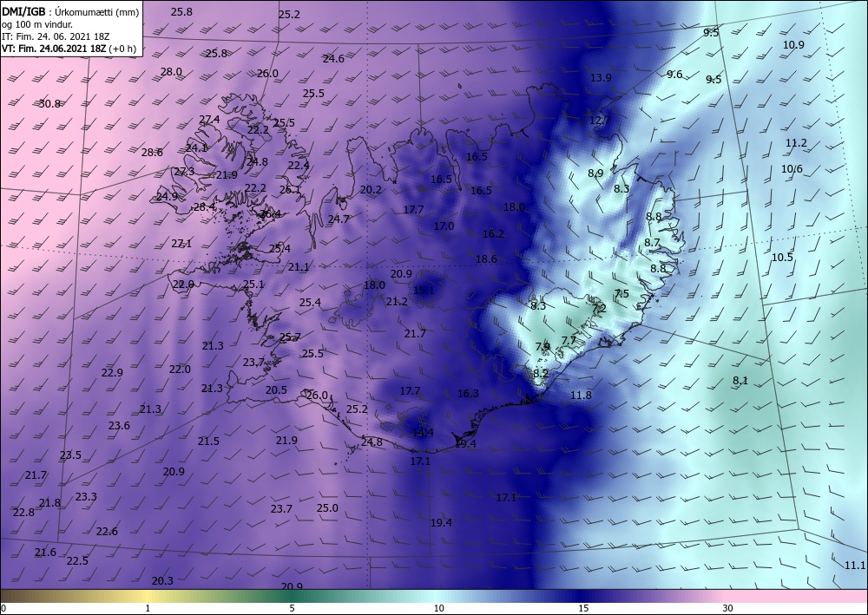Screen dimensions: 868x615
Task: Click the map value 24.7
Action: click(339, 219)
